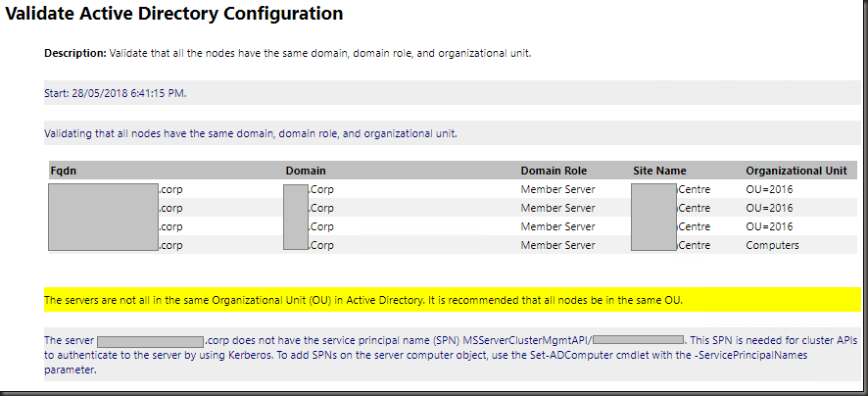
Task: Click the grey redacted block under Fqdn column
Action: click(x=103, y=217)
